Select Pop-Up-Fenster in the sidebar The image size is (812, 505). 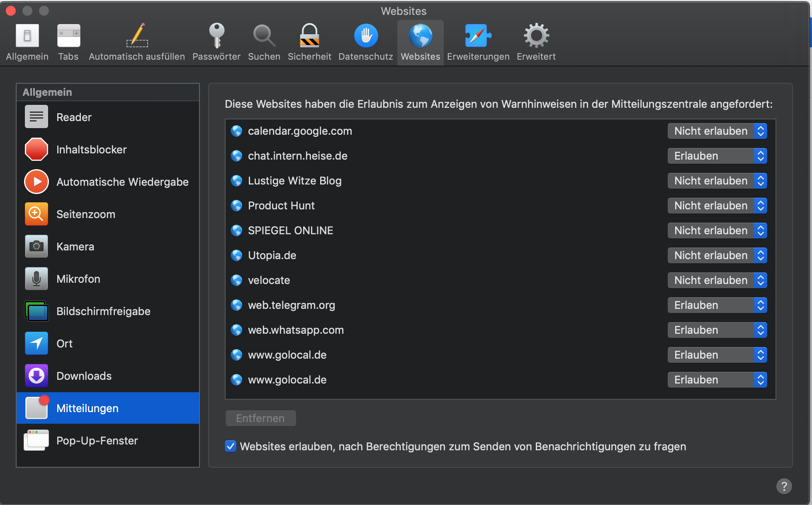tap(97, 441)
